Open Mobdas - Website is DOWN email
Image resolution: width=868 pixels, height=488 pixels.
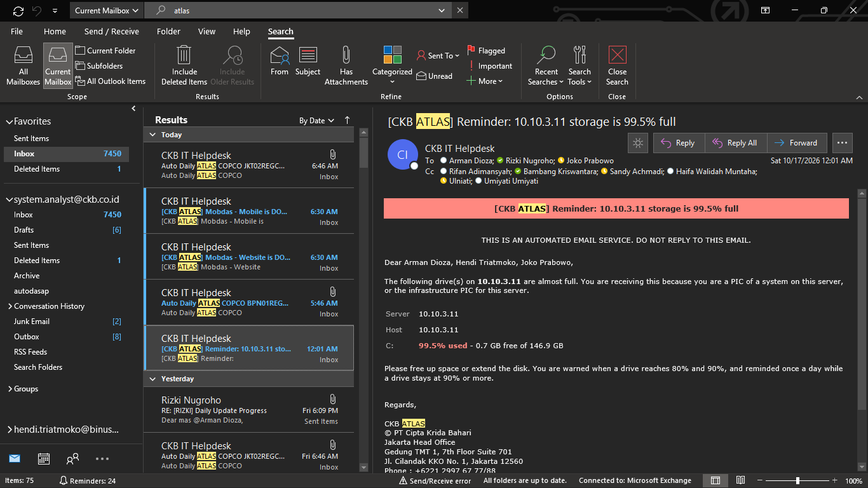point(249,257)
